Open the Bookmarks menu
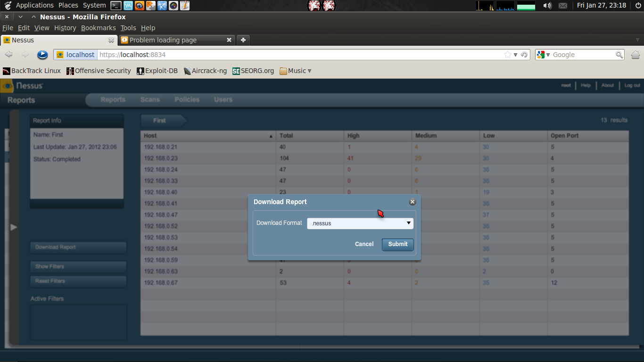The height and width of the screenshot is (362, 644). (x=98, y=28)
